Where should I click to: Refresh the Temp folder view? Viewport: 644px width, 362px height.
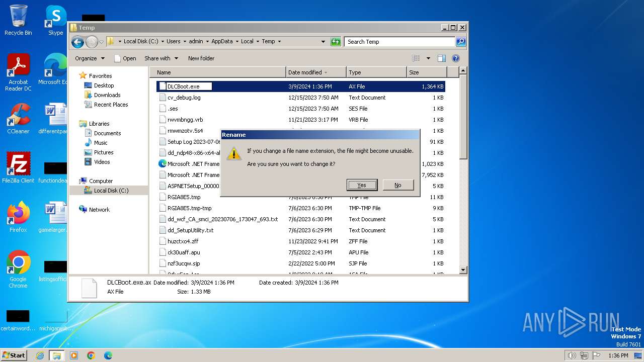pyautogui.click(x=336, y=42)
